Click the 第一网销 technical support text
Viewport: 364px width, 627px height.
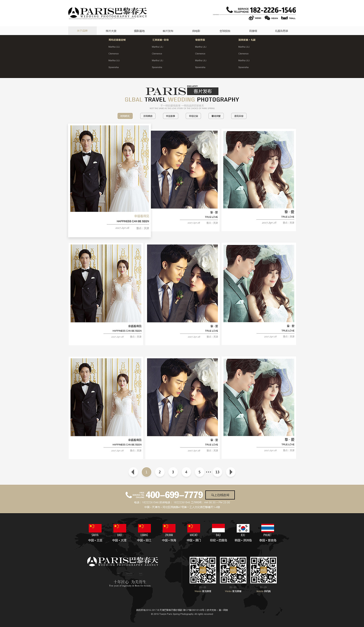(223, 610)
